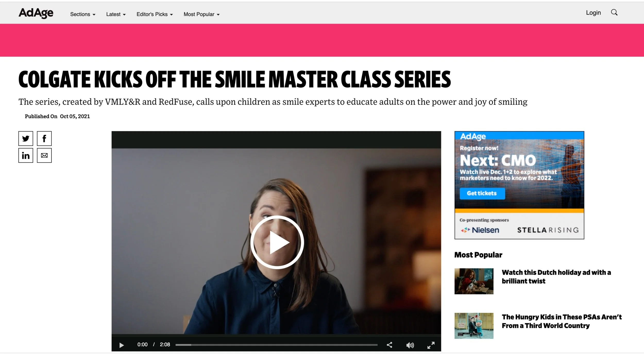644x354 pixels.
Task: Expand the Sections dropdown
Action: 83,14
